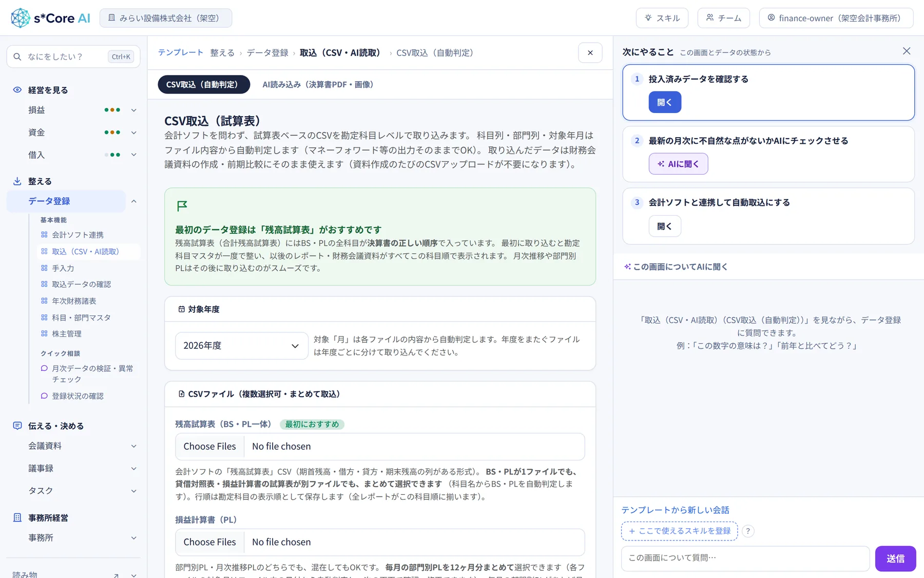This screenshot has width=924, height=578.
Task: Click the s*Core AI logo icon
Action: [x=21, y=18]
